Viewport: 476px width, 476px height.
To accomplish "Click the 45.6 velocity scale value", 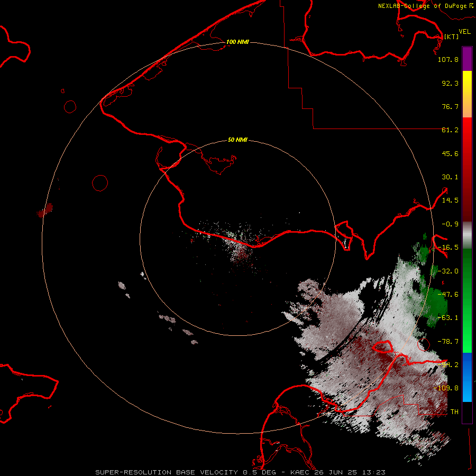I will (x=450, y=153).
